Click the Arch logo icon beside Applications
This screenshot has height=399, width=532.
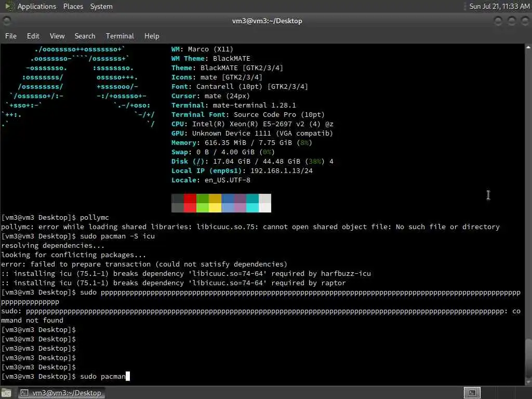click(x=9, y=6)
